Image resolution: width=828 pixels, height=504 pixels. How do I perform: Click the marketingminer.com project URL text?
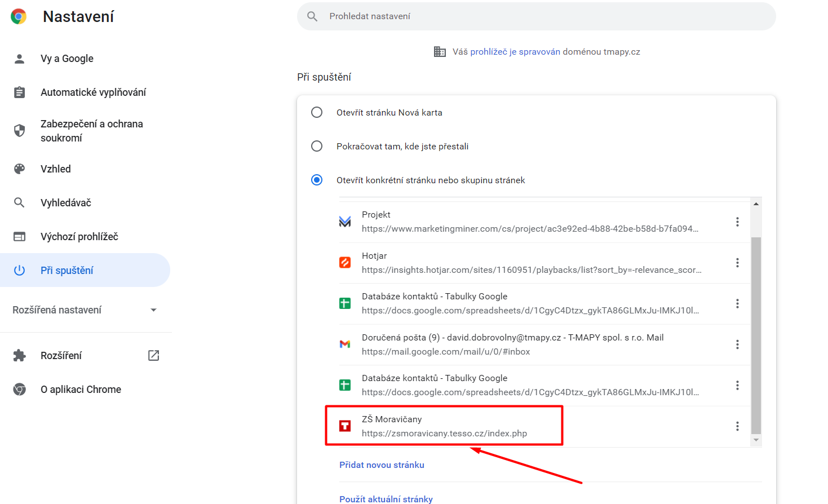pyautogui.click(x=530, y=229)
